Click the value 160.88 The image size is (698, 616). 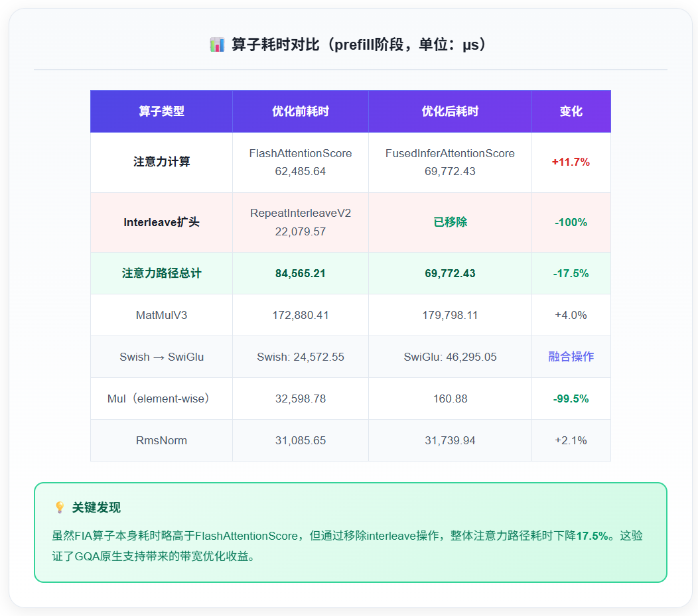coord(450,399)
